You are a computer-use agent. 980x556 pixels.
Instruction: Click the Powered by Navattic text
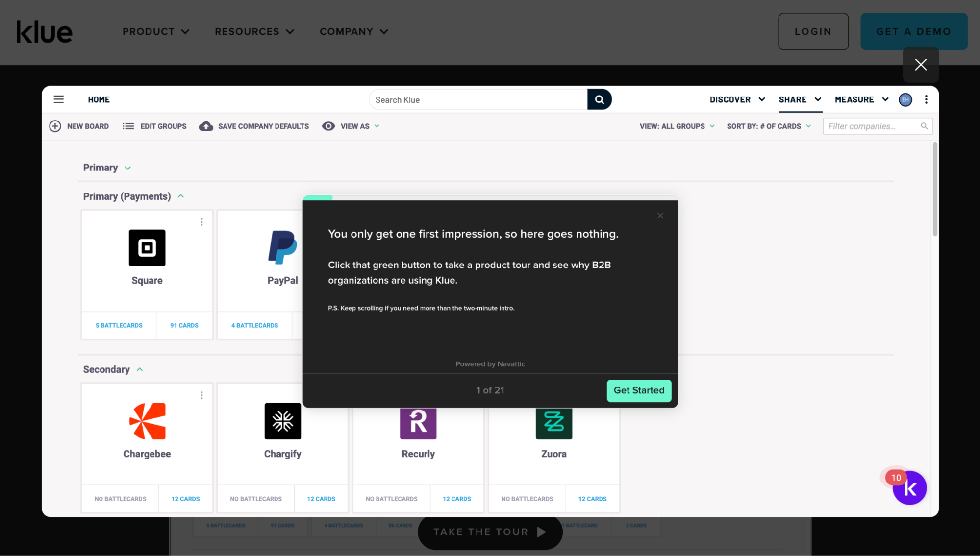coord(490,364)
